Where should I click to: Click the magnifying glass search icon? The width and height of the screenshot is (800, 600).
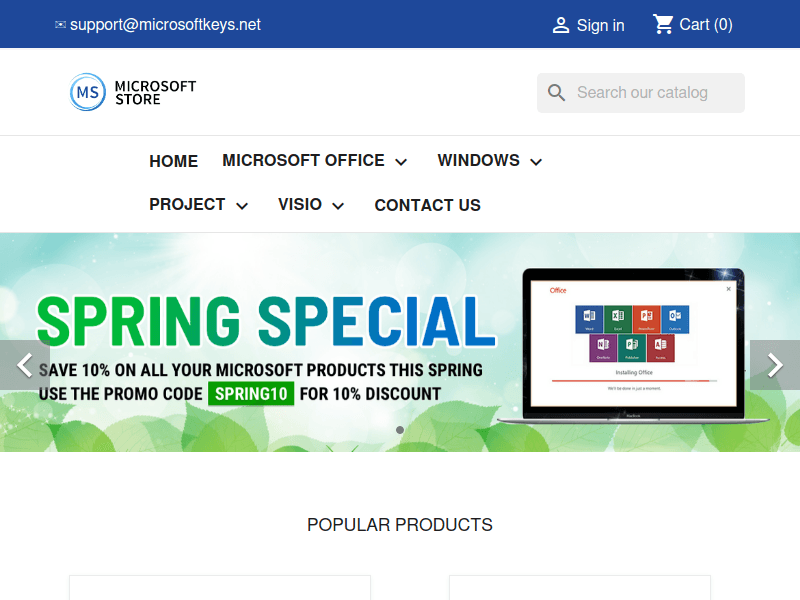pos(557,92)
